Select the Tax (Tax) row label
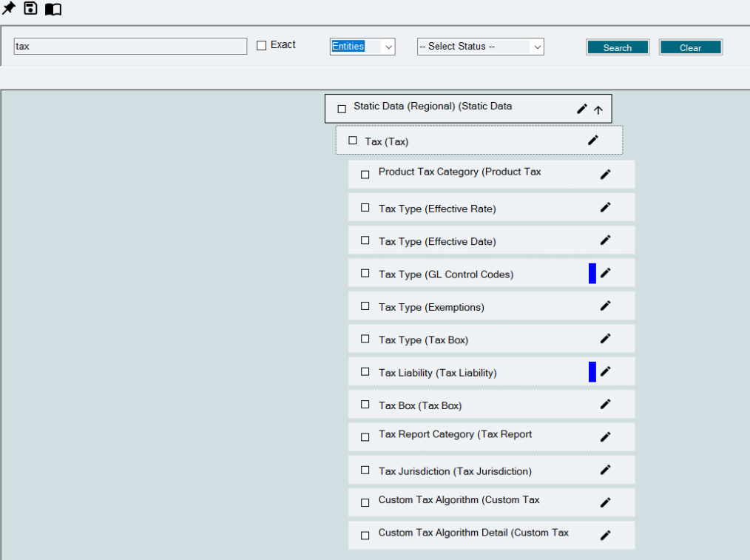The height and width of the screenshot is (560, 750). point(387,141)
